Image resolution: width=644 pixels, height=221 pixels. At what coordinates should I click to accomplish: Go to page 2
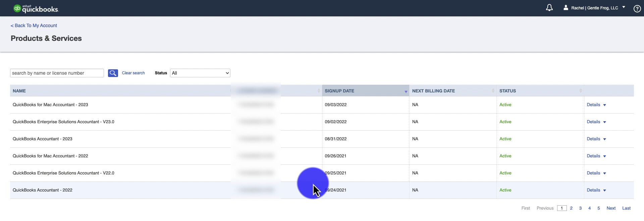click(x=571, y=208)
